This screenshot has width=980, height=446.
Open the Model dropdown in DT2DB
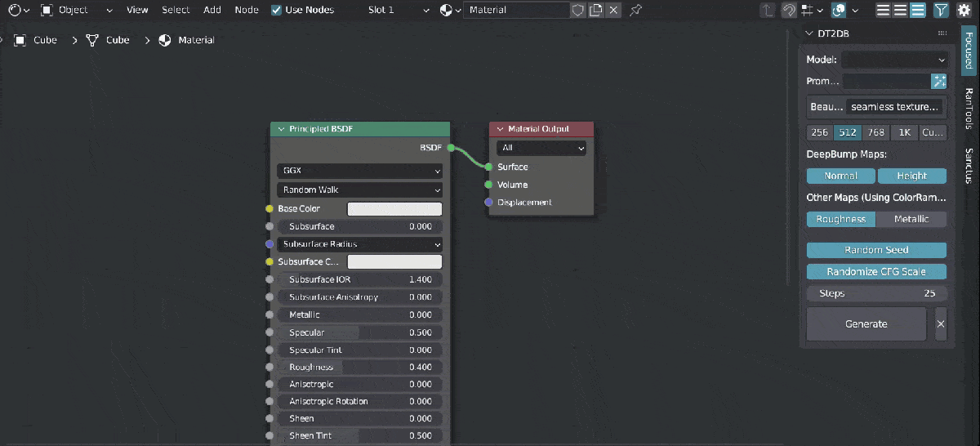click(x=894, y=60)
